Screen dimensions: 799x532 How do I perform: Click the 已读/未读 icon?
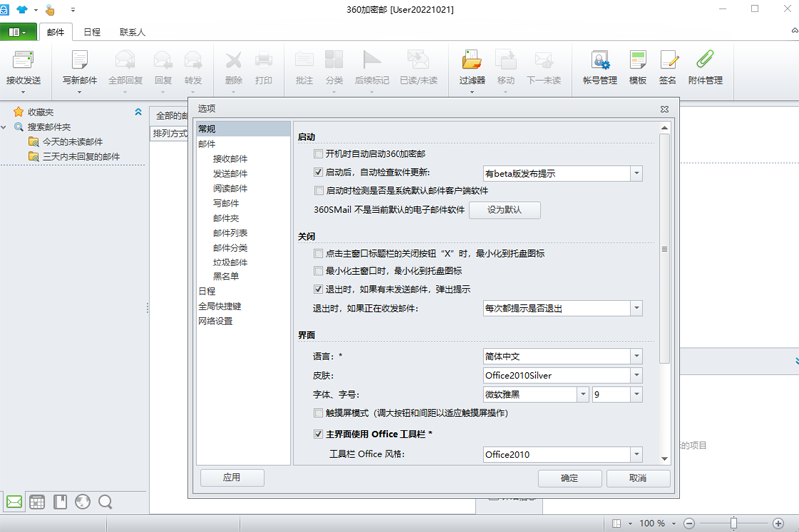tap(418, 60)
